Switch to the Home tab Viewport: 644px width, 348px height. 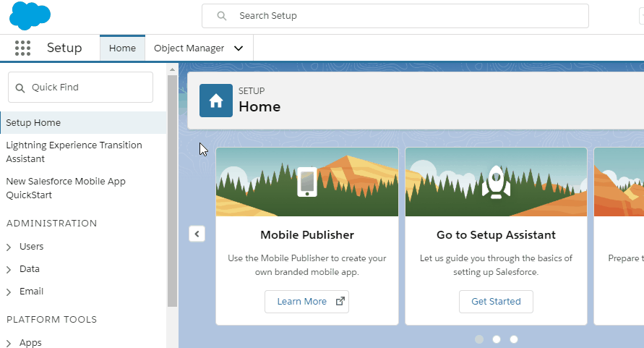click(122, 48)
